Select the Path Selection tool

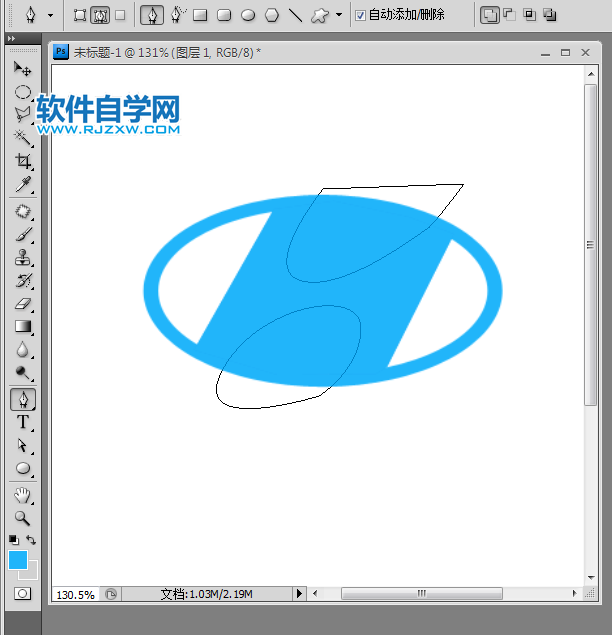23,445
